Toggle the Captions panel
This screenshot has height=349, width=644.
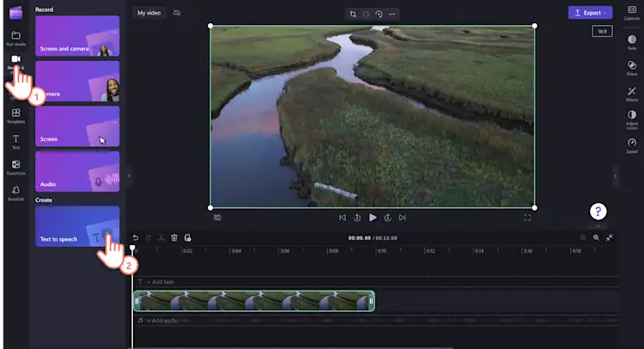tap(631, 12)
